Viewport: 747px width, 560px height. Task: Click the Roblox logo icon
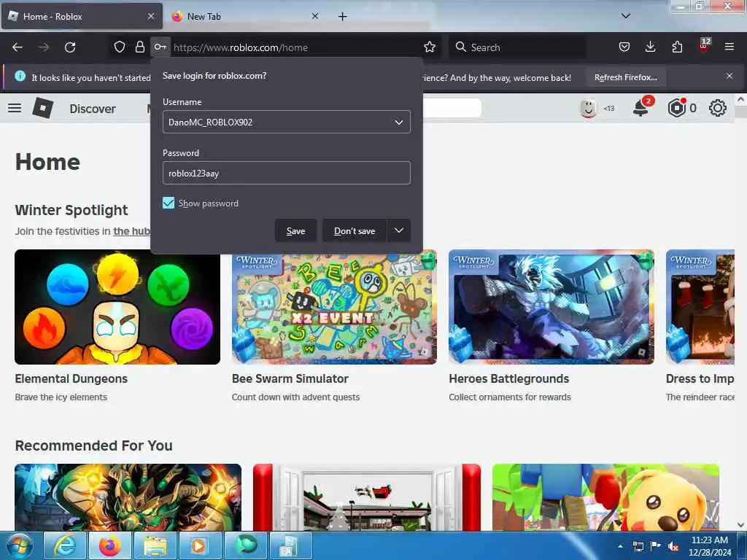click(x=43, y=108)
